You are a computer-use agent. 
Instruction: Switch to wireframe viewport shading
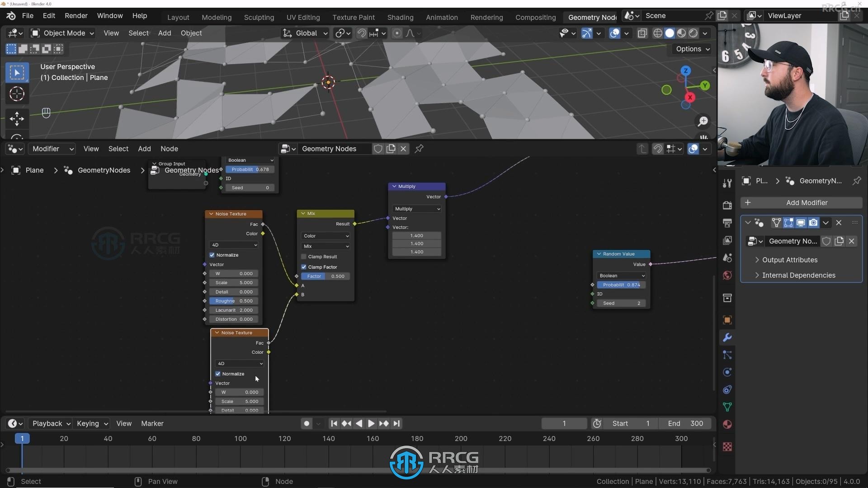(x=658, y=33)
